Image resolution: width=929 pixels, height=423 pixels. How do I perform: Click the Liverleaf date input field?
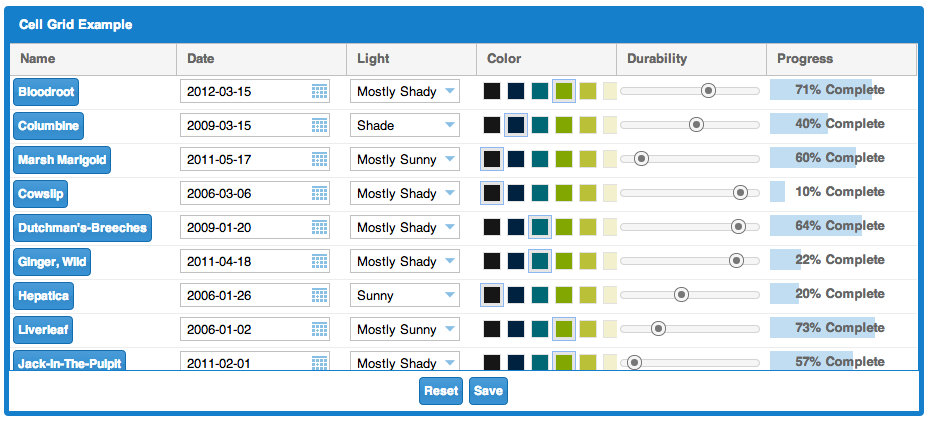(254, 329)
